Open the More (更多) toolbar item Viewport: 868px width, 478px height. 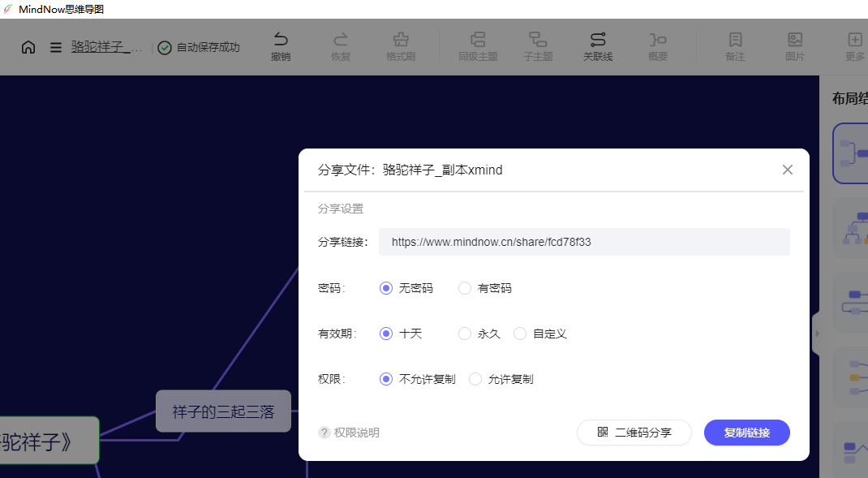click(x=855, y=46)
